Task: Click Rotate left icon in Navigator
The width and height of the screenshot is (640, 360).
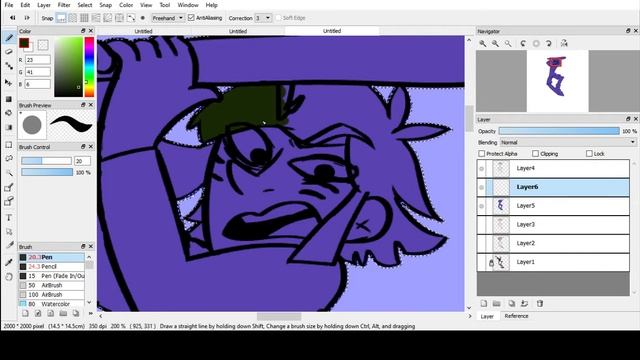Action: click(x=523, y=43)
